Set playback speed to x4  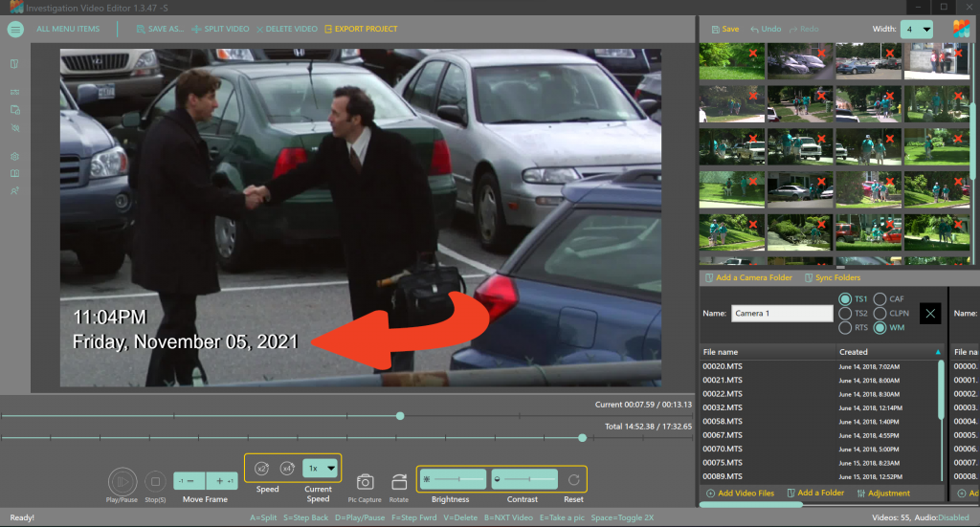pos(287,469)
